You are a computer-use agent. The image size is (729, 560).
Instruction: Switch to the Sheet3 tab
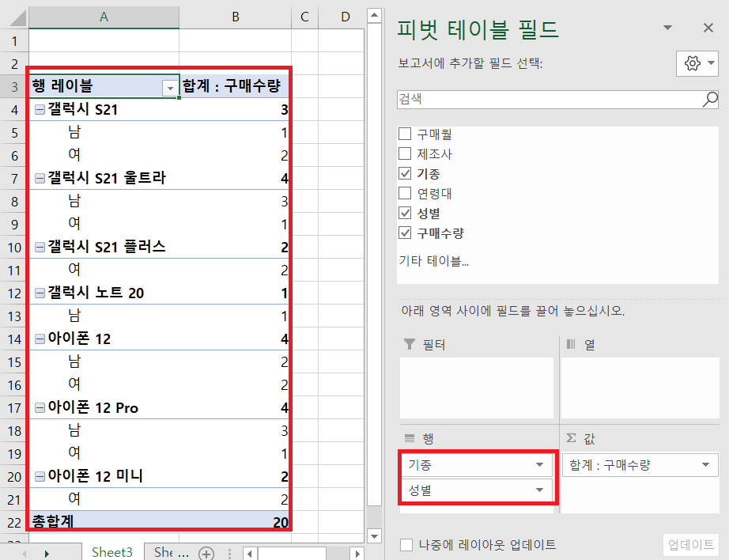(112, 552)
